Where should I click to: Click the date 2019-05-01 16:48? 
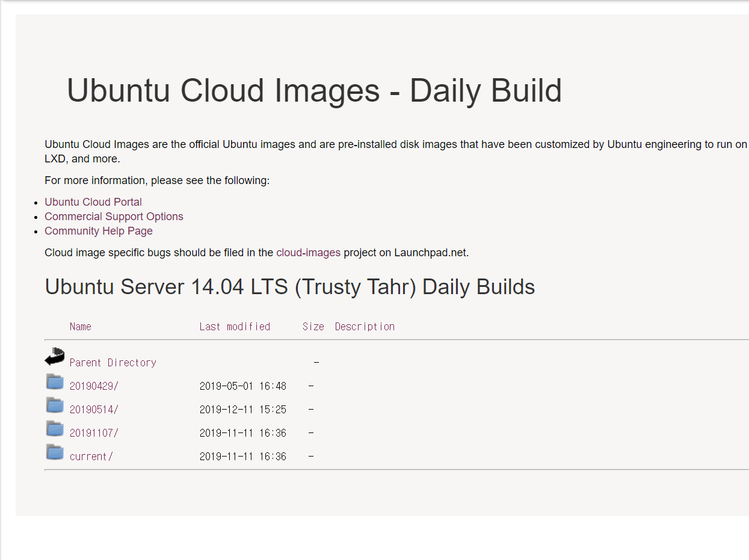point(243,386)
